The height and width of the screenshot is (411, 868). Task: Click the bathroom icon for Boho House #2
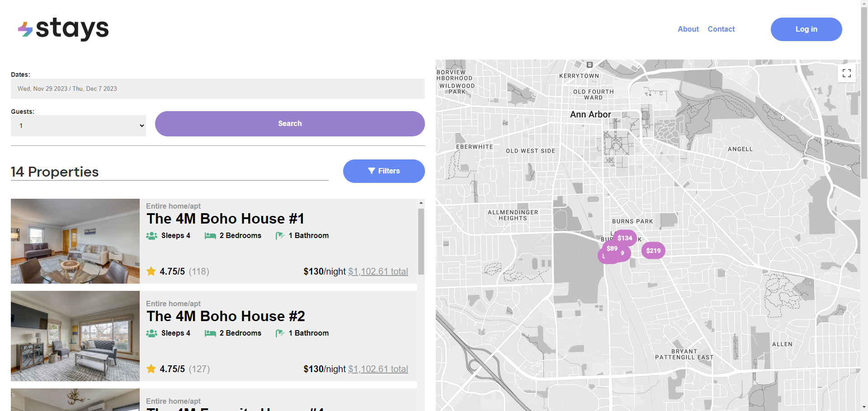click(280, 333)
